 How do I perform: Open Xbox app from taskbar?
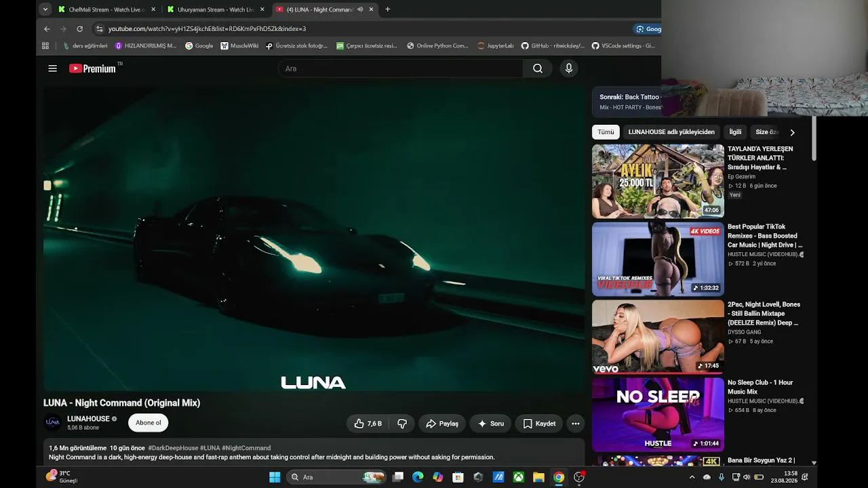519,477
